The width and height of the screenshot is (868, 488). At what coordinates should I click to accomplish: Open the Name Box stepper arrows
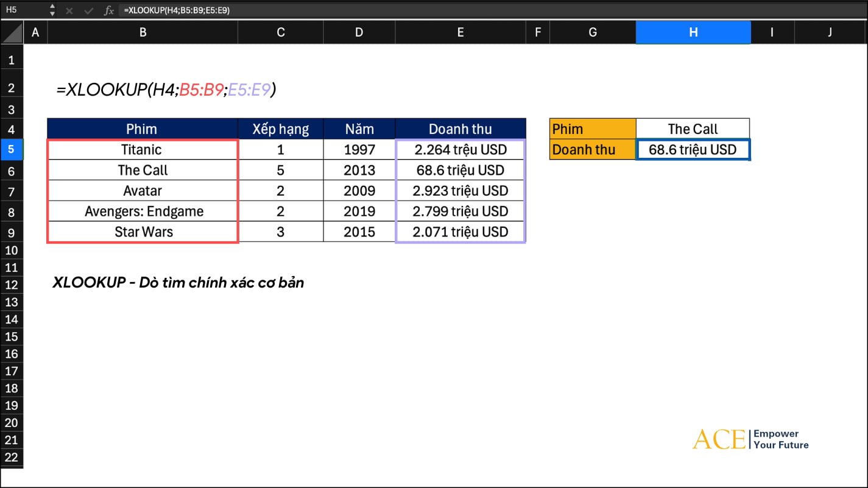tap(52, 10)
